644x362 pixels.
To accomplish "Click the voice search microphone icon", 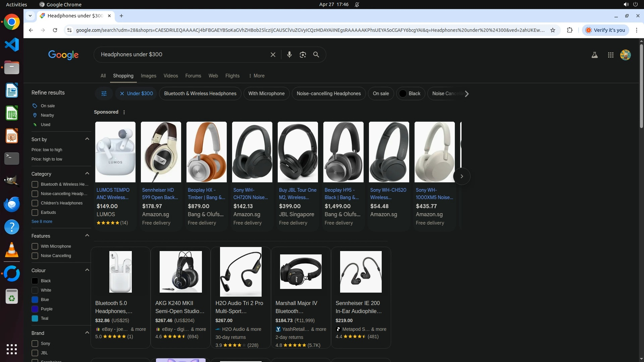I will tap(289, 55).
